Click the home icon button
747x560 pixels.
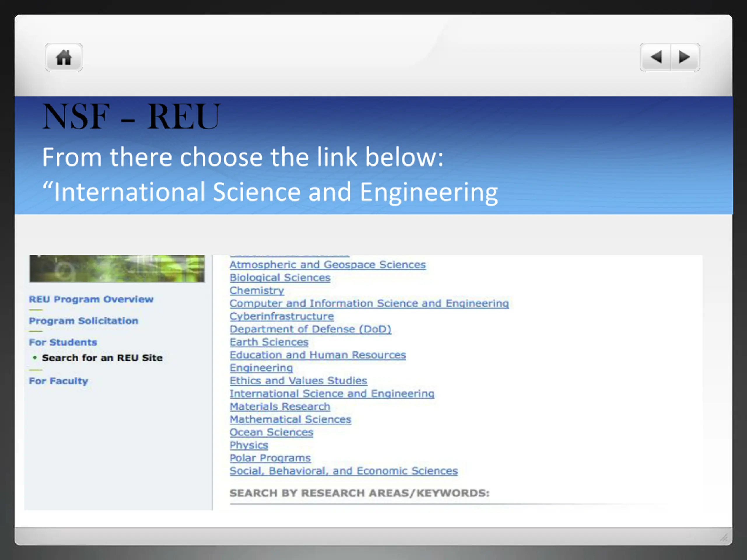(64, 57)
